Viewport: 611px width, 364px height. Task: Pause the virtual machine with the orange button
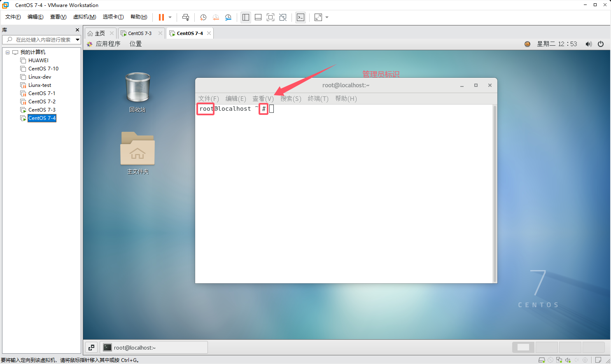[x=161, y=17]
